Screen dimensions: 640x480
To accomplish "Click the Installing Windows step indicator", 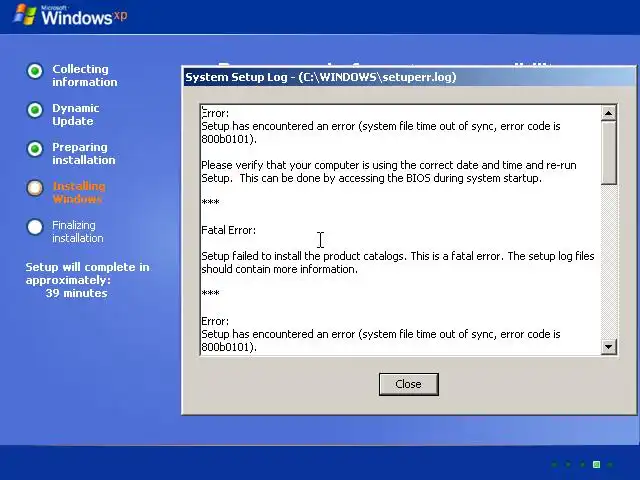I will tap(35, 188).
